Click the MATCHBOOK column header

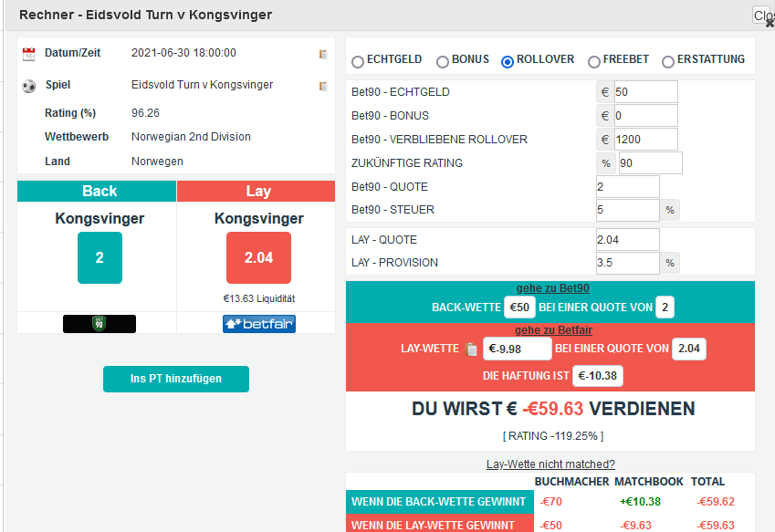[x=649, y=482]
